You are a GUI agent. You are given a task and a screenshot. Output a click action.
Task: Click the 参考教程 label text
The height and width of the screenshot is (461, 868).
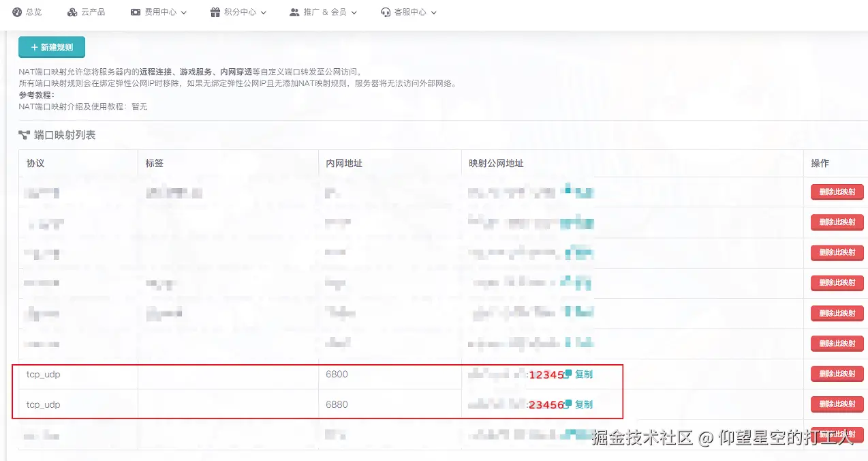tap(37, 95)
